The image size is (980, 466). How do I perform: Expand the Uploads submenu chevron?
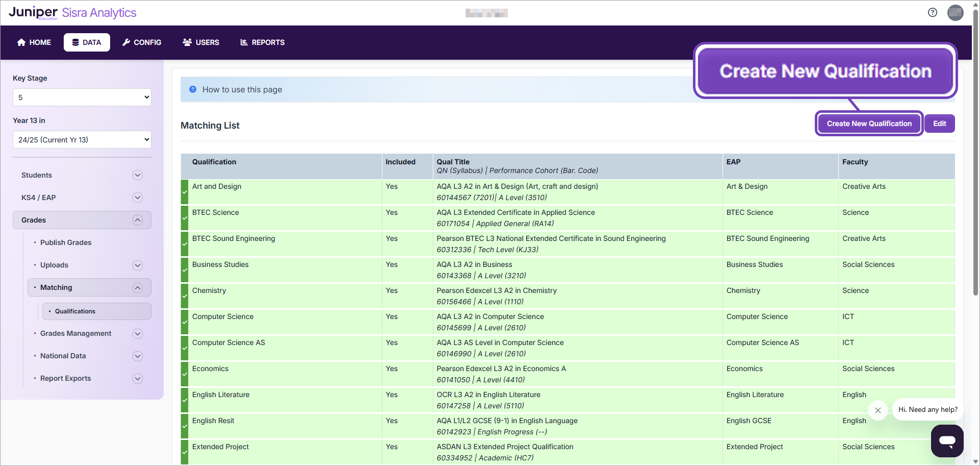click(137, 265)
